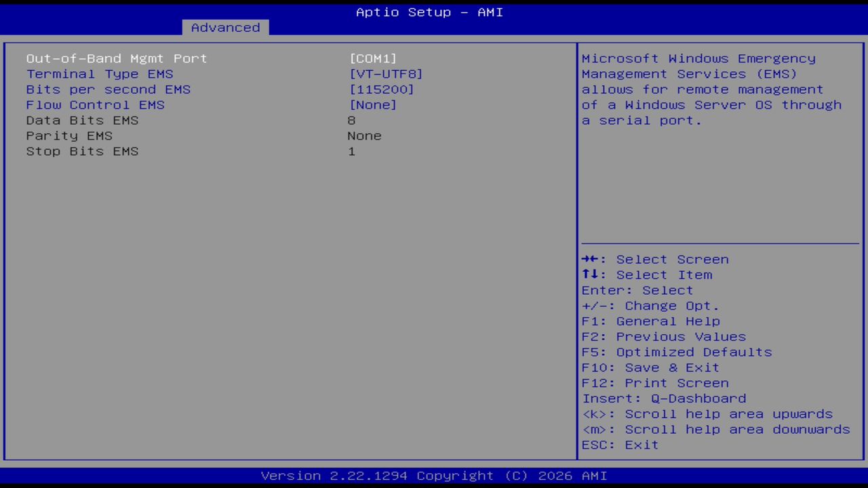Select the Stop Bits EMS row

pos(82,151)
